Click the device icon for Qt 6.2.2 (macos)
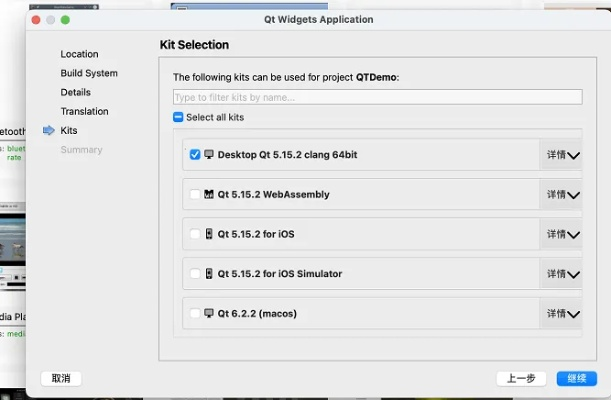 (209, 314)
